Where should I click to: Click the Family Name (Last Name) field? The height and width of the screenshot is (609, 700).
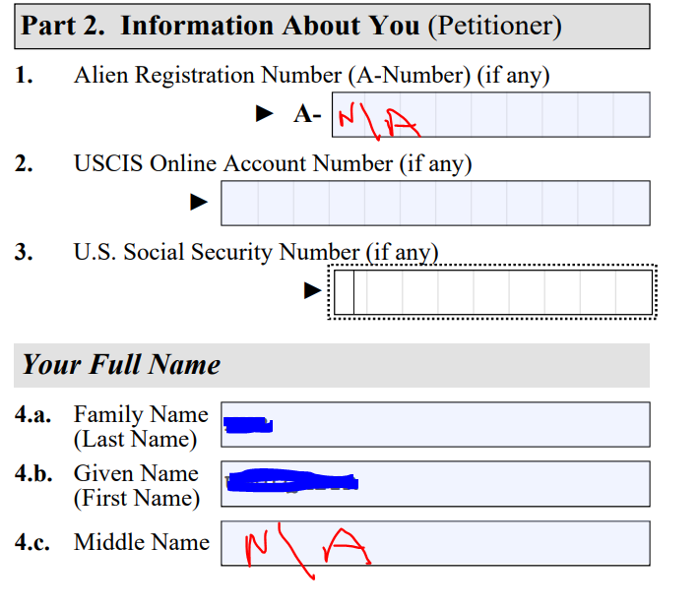point(435,424)
